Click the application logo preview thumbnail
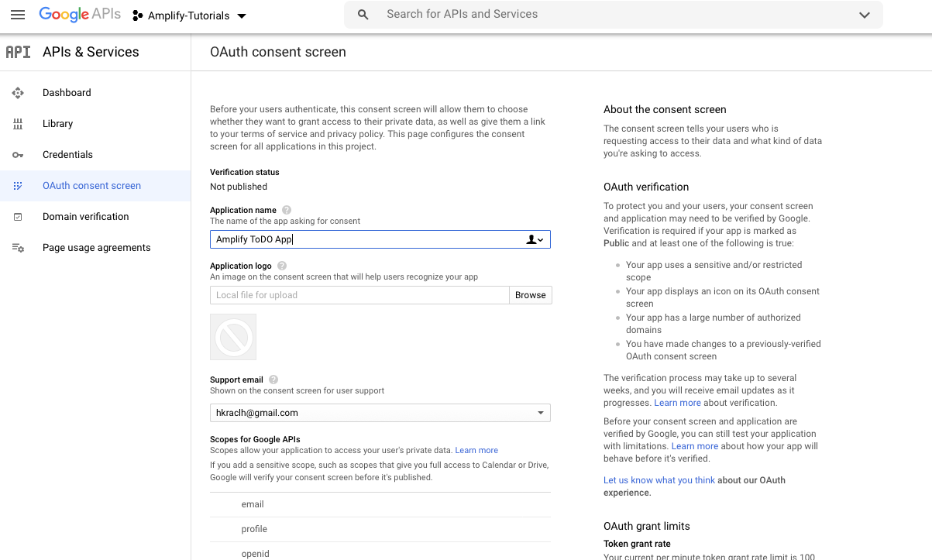The width and height of the screenshot is (932, 560). pyautogui.click(x=232, y=337)
